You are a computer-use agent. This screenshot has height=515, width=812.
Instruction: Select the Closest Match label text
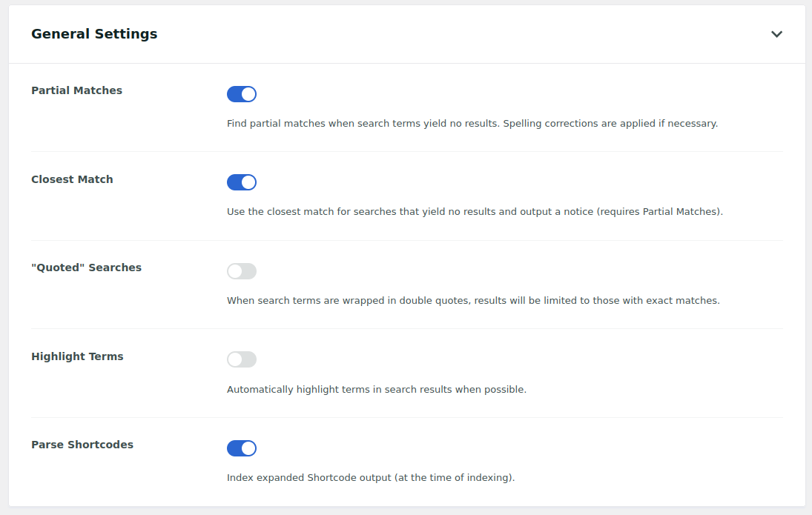[72, 179]
